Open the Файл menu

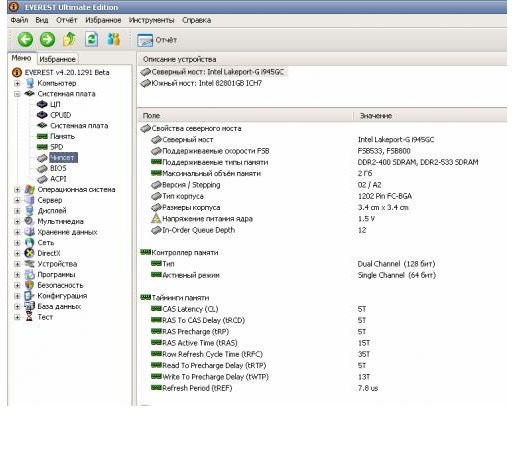point(19,20)
